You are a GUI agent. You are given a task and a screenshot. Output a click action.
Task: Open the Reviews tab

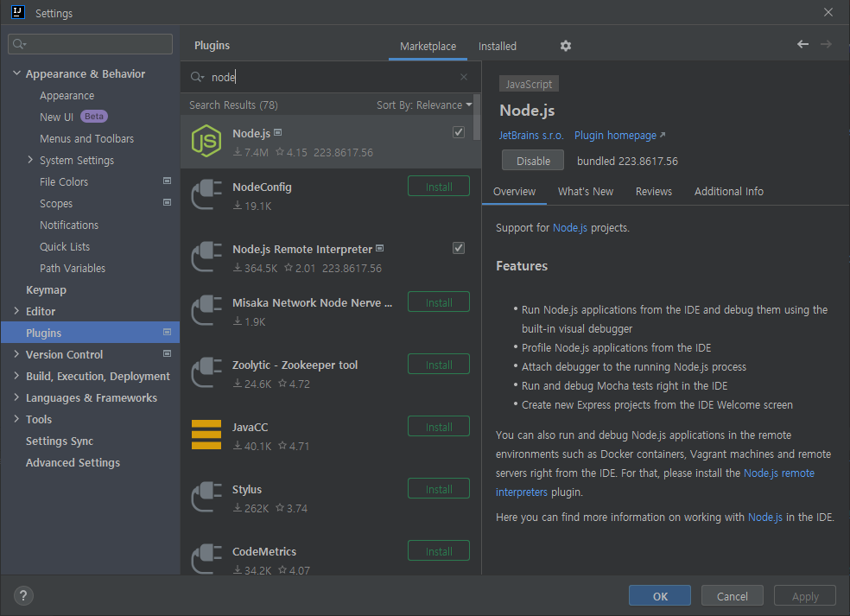[x=653, y=192]
